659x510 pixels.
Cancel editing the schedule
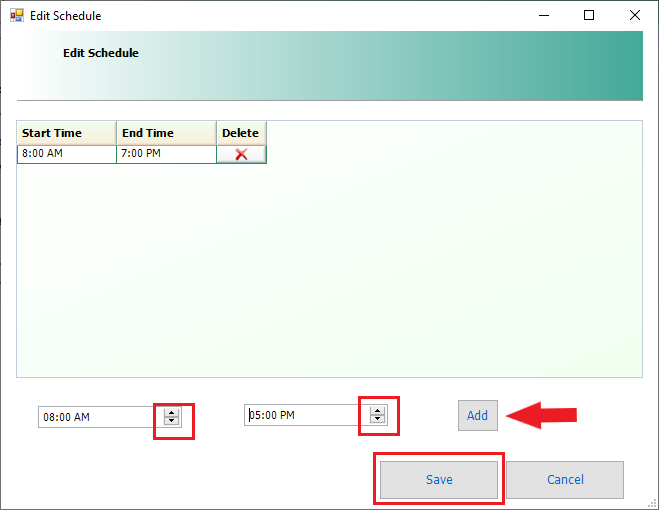(565, 480)
